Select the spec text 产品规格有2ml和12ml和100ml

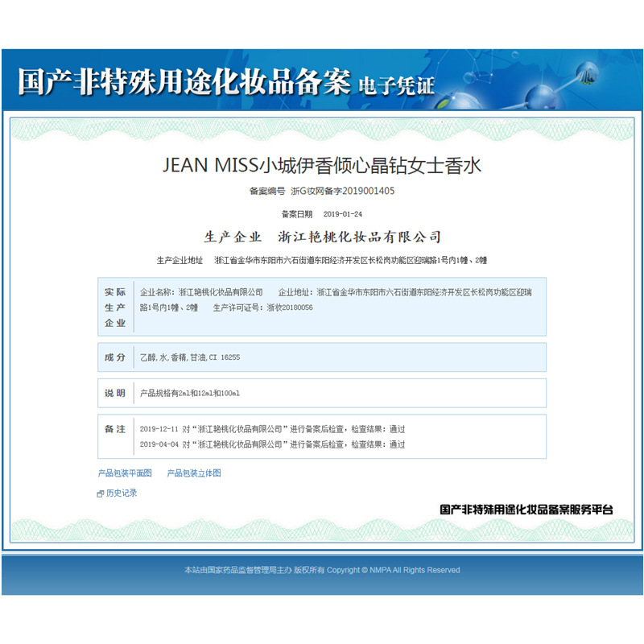click(190, 393)
